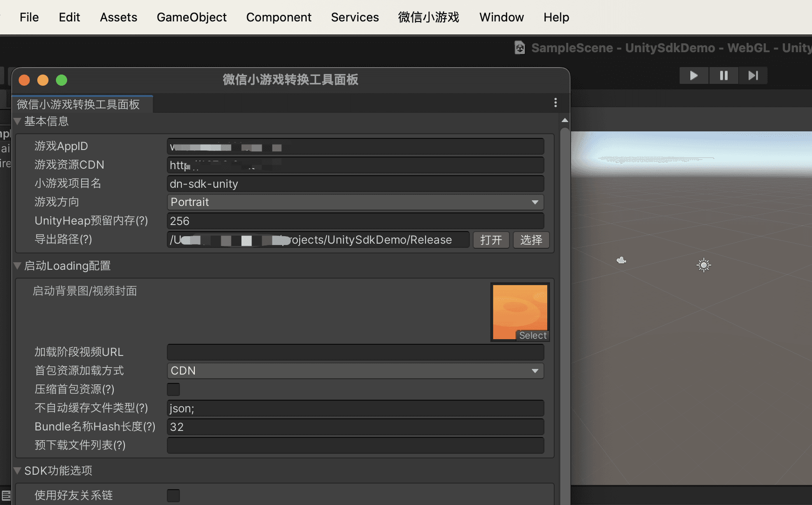Screen dimensions: 812x505
Task: Open the panel's three-dot options menu
Action: coord(555,102)
